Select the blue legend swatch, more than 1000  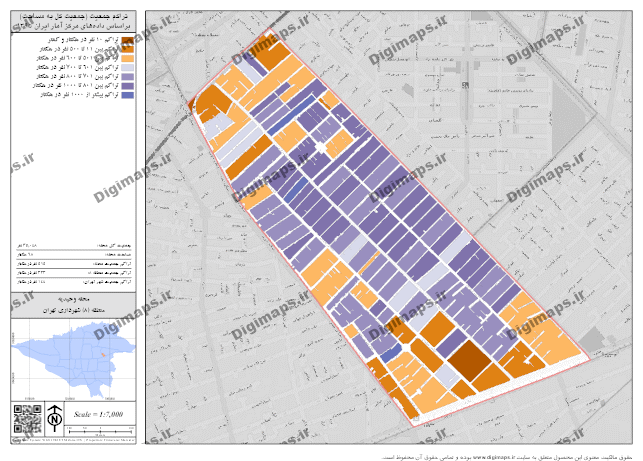pyautogui.click(x=128, y=95)
